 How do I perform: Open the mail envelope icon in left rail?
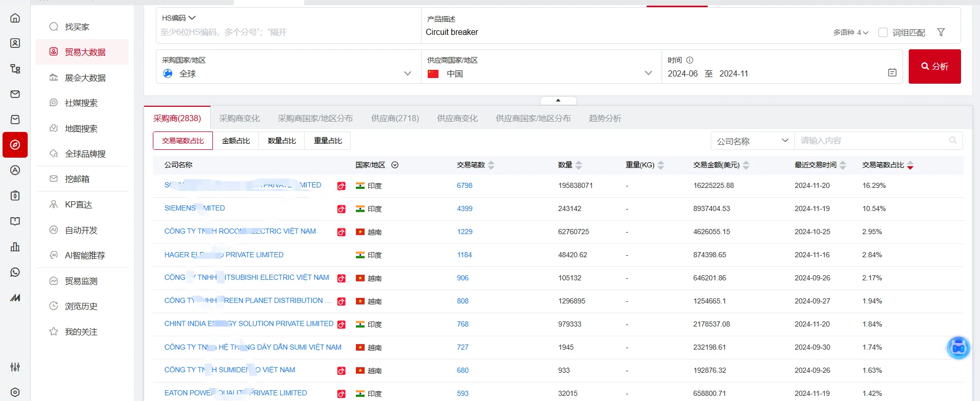pos(15,94)
